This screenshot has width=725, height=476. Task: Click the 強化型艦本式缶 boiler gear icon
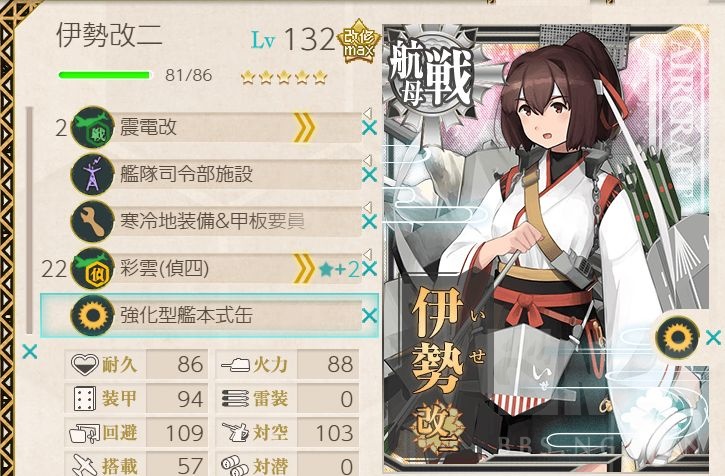pos(93,316)
